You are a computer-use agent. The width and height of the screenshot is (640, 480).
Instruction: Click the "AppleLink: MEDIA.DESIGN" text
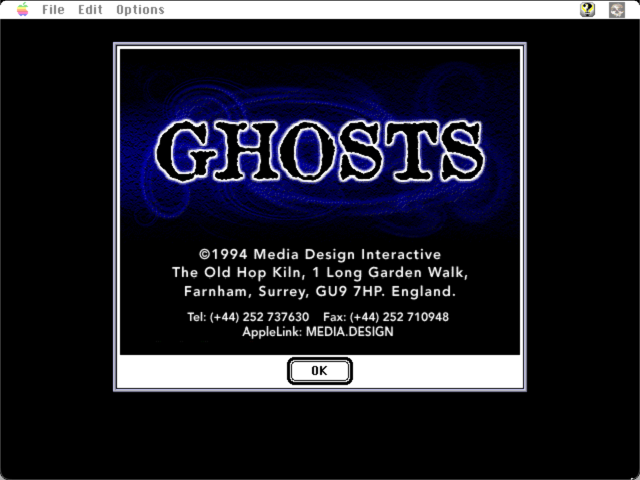point(318,331)
